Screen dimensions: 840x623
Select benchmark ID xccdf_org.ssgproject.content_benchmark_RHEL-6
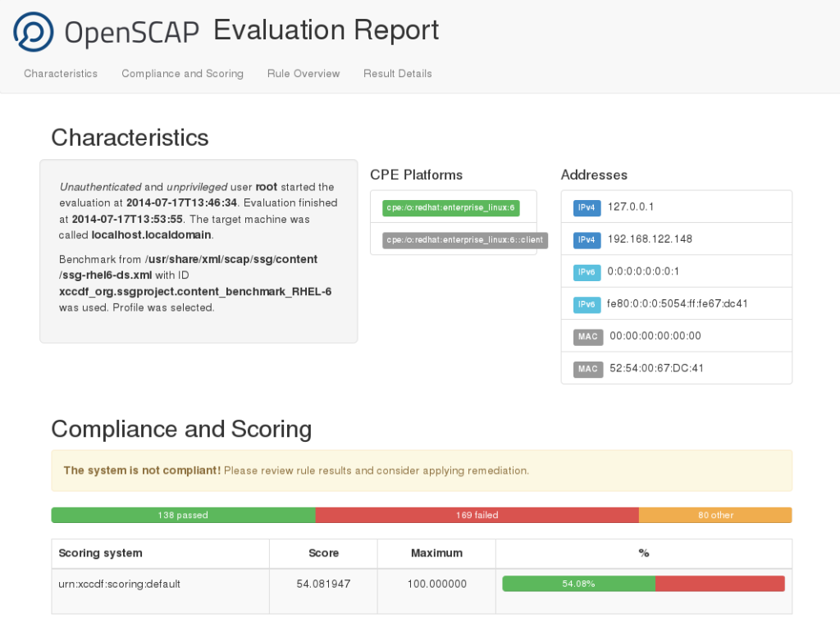point(195,291)
